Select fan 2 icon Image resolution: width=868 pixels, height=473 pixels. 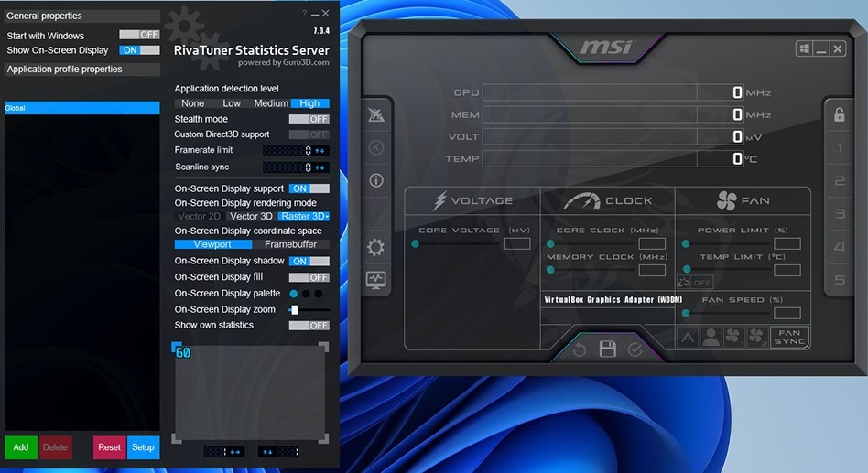point(756,337)
